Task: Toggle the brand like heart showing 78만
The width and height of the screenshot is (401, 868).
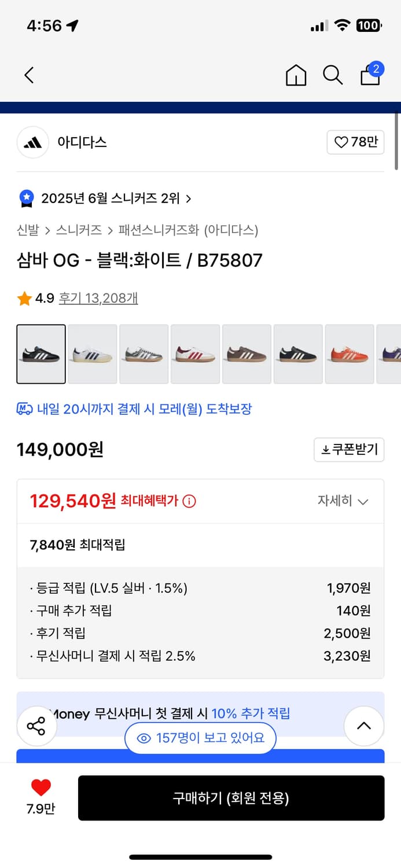Action: tap(355, 142)
